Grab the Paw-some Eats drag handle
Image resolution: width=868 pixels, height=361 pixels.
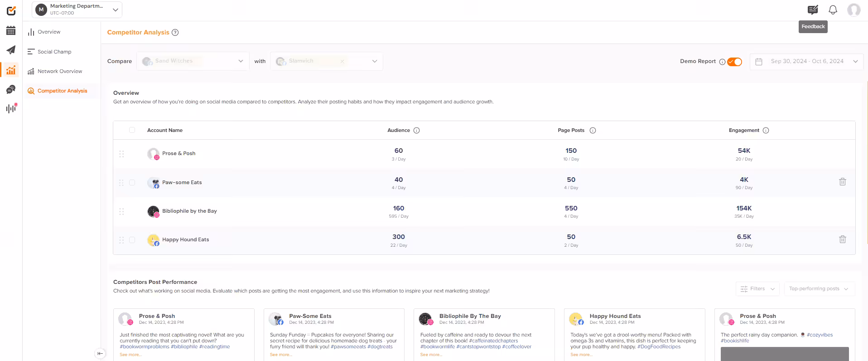tap(121, 183)
